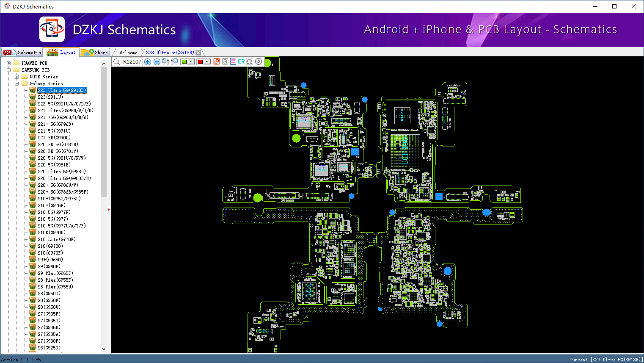Open S20 Ultra 5G(G988U) layout
Viewport: 644px width, 363px height.
(62, 172)
